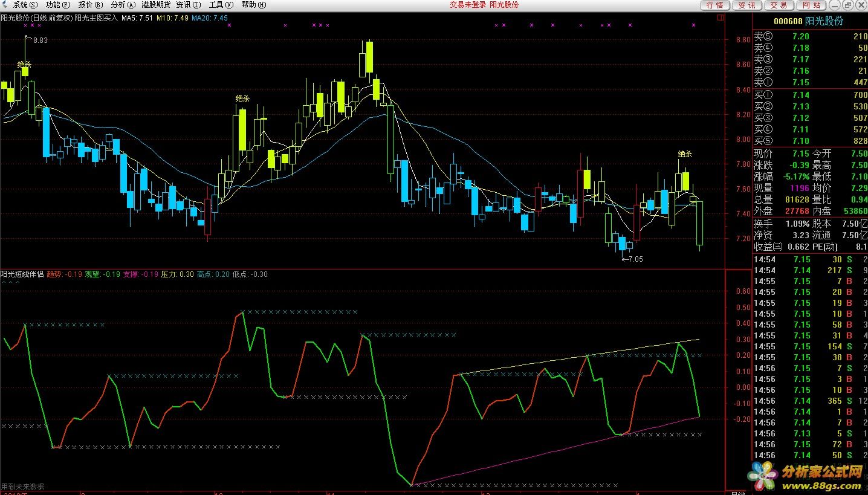Click the 观望: -0.19 indicator value
This screenshot has height=495, width=868.
coord(103,274)
